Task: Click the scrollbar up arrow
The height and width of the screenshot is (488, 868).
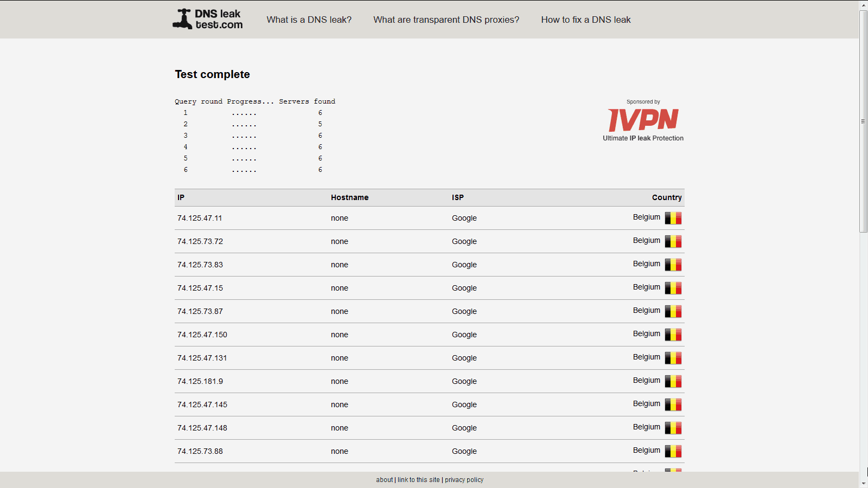Action: click(864, 5)
